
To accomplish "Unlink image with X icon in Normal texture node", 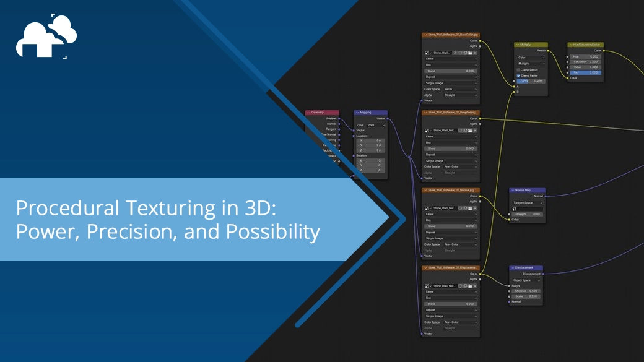I will [x=475, y=208].
